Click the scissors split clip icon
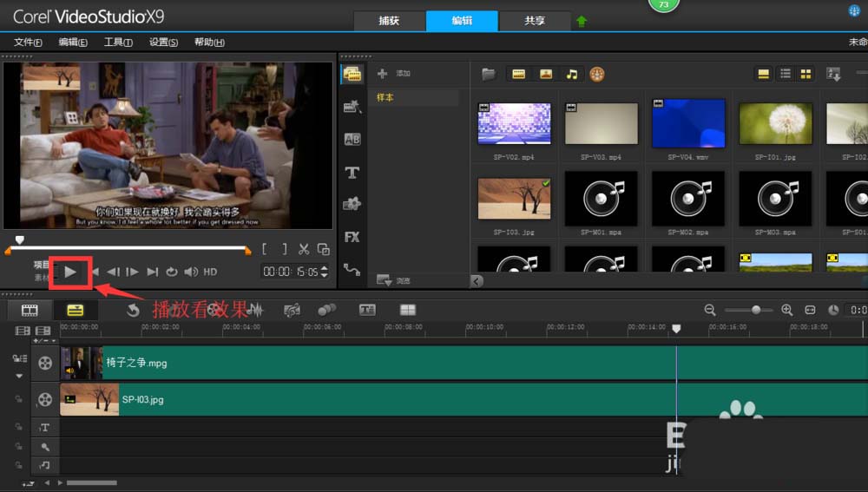The height and width of the screenshot is (492, 868). 303,250
